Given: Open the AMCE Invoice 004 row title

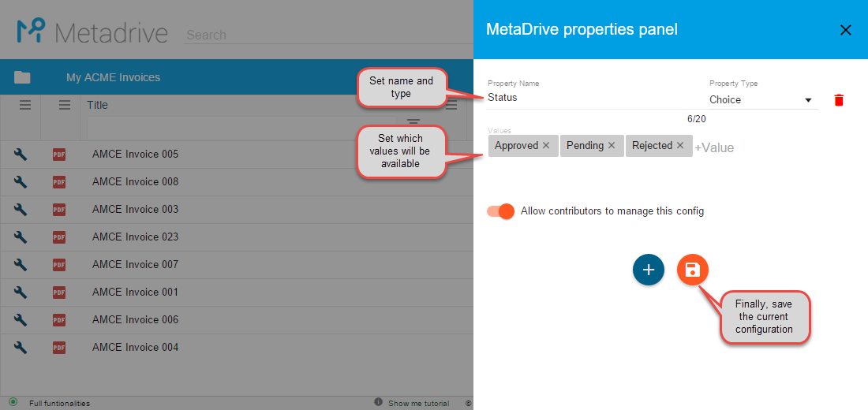Looking at the screenshot, I should click(x=135, y=348).
